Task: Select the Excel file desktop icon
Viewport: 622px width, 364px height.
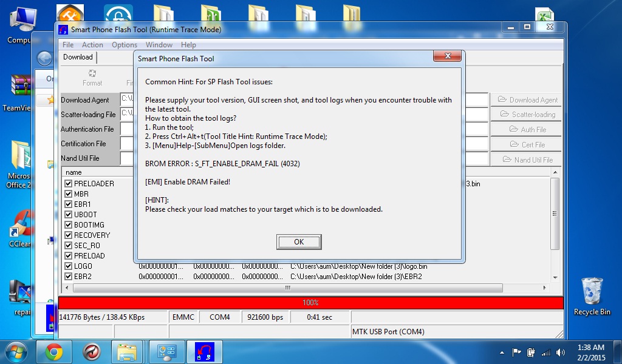Action: pyautogui.click(x=544, y=15)
